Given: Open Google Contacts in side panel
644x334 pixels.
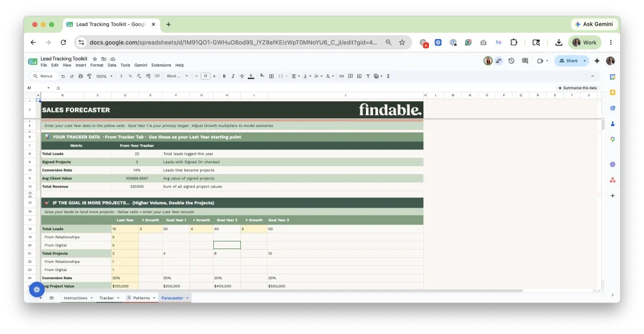Looking at the screenshot, I should 613,124.
